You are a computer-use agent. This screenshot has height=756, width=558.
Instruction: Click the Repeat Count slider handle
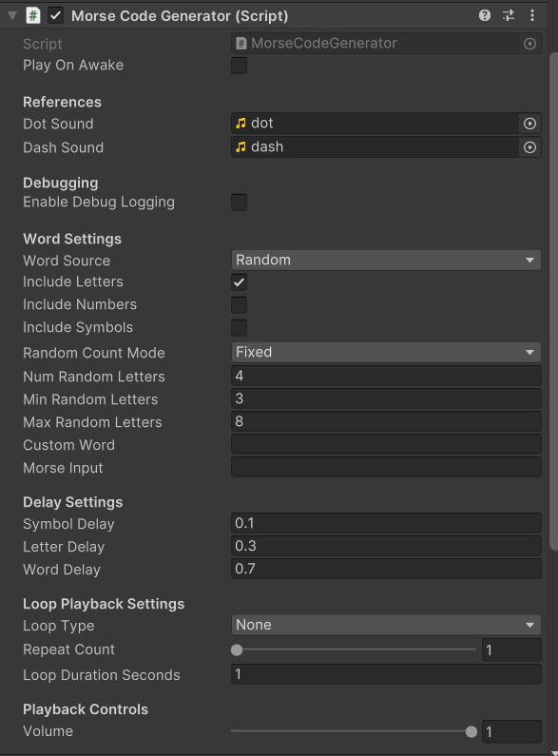point(237,649)
